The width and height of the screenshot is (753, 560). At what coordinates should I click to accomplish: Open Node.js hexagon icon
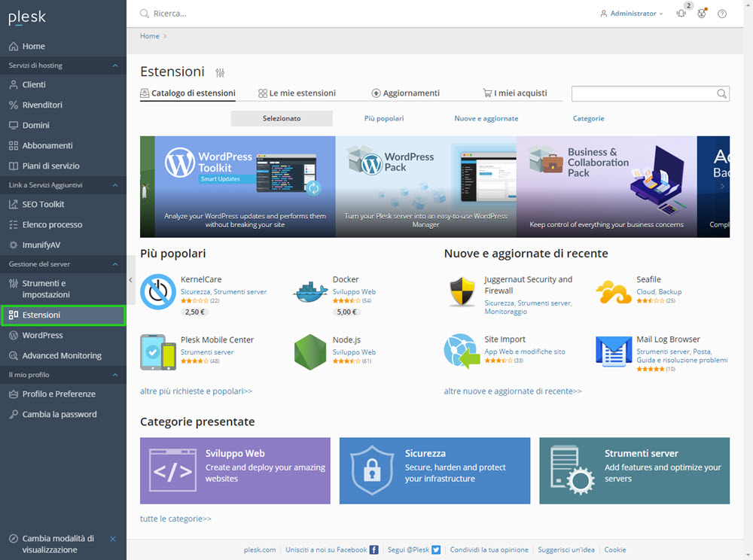[x=310, y=352]
